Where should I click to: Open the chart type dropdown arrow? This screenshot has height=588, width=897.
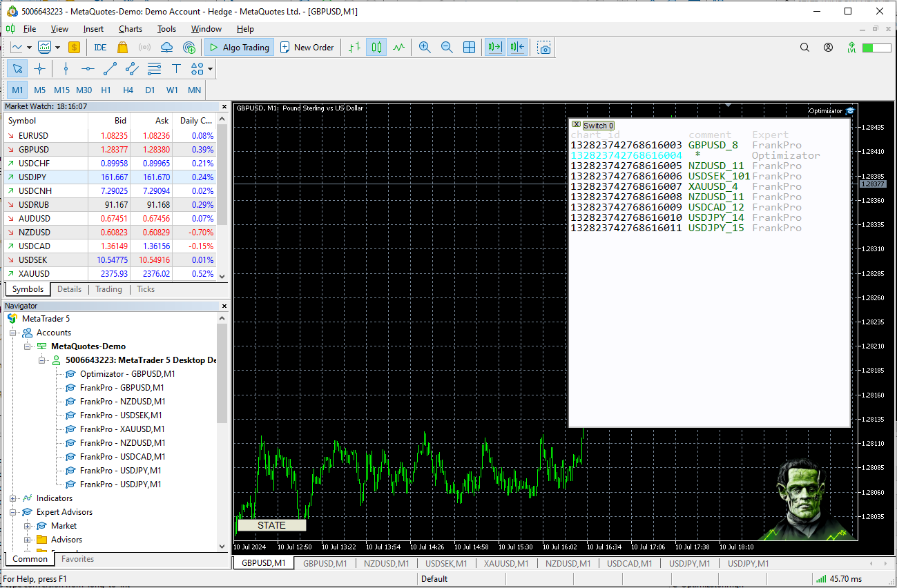coord(28,47)
